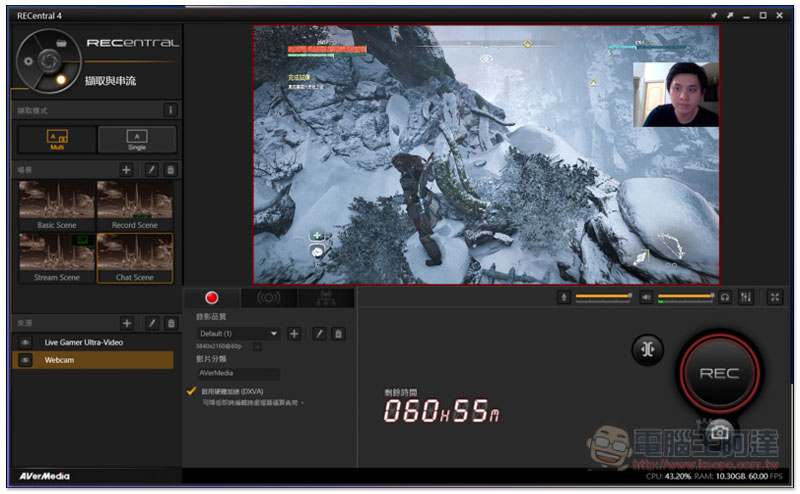Viewport: 800px width, 494px height.
Task: Select the glowing capture/stream dot on the dial
Action: (61, 80)
